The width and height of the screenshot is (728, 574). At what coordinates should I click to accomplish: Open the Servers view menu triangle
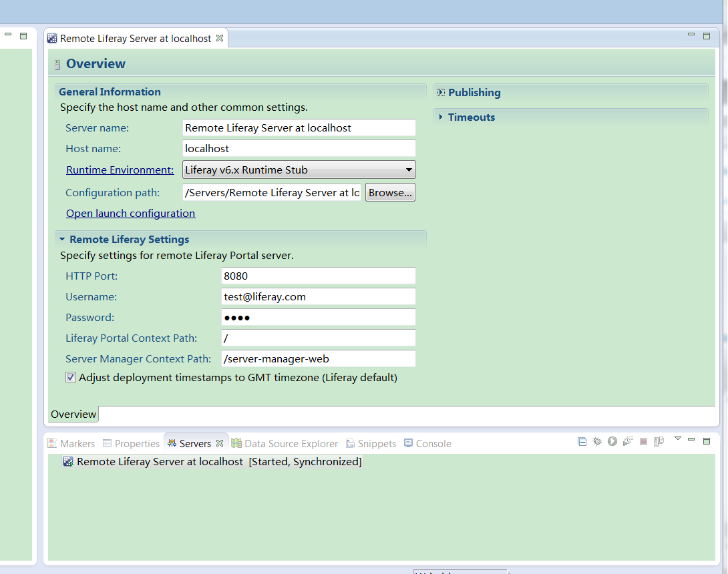point(677,439)
